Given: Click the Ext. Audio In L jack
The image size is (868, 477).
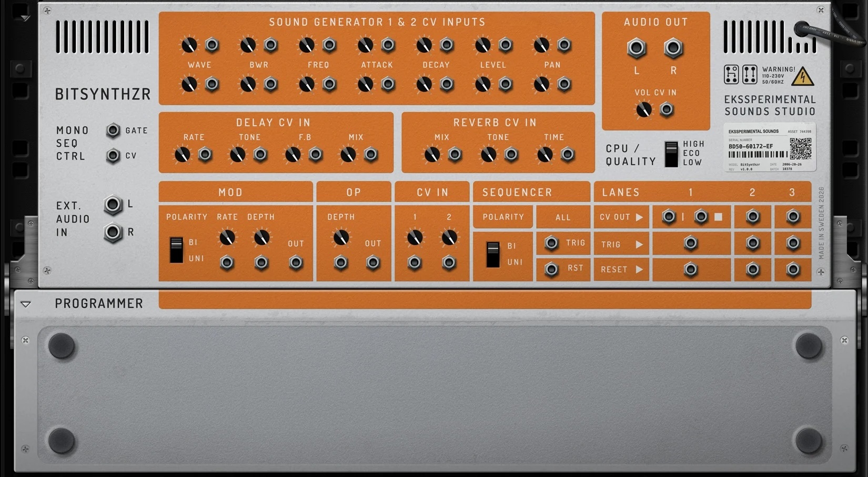Looking at the screenshot, I should point(113,204).
